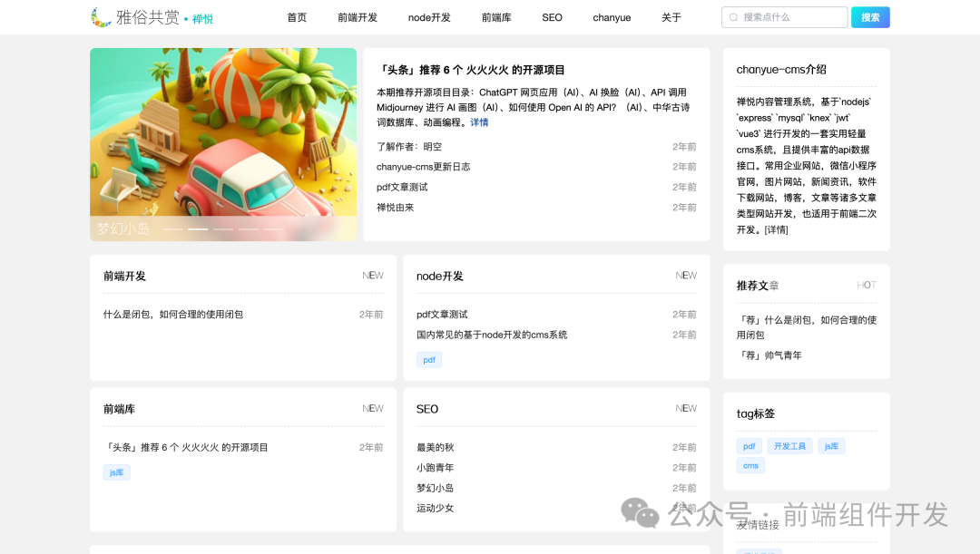Open SEO section heading
Viewport: 980px width, 554px height.
pos(427,409)
